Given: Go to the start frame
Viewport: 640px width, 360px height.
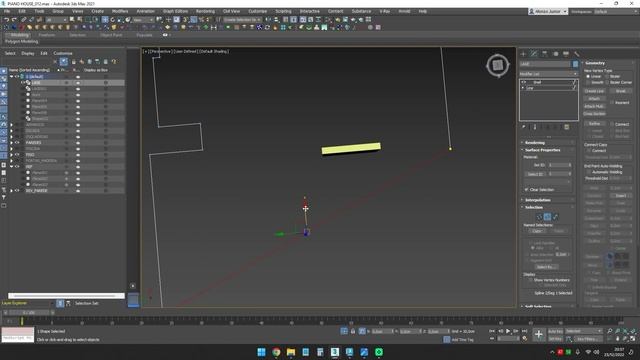Looking at the screenshot, I should pos(492,331).
